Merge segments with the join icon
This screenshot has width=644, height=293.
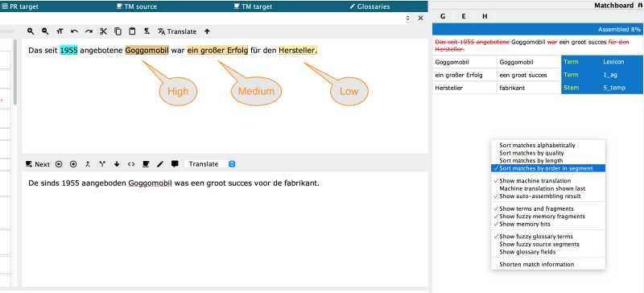click(88, 164)
